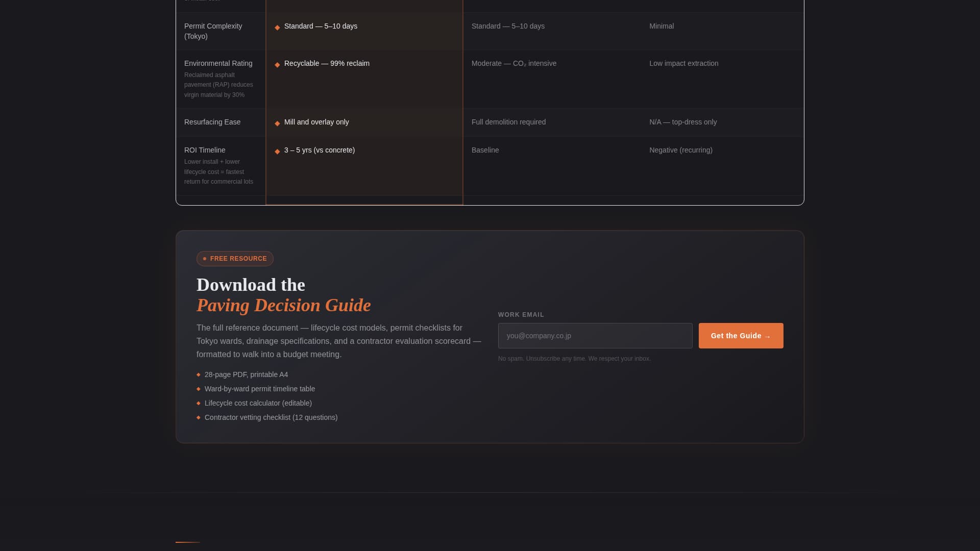Click the Work Email input field
Screen dimensions: 980x551
(595, 336)
